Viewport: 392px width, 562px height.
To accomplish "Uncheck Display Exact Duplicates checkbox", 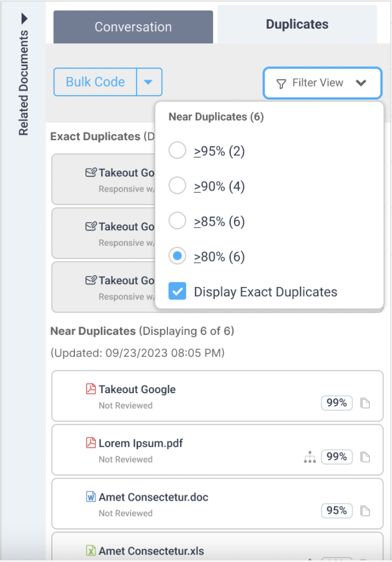I will click(x=177, y=291).
